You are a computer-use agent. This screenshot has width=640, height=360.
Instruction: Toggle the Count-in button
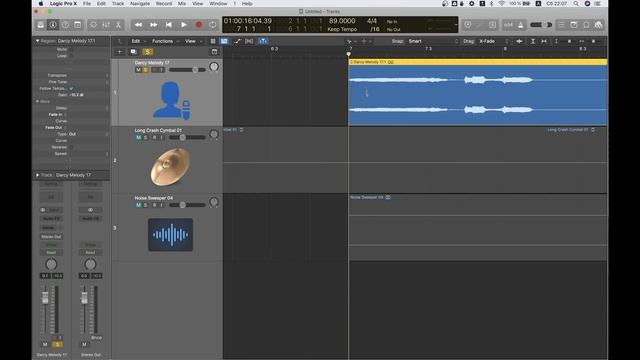(508, 25)
